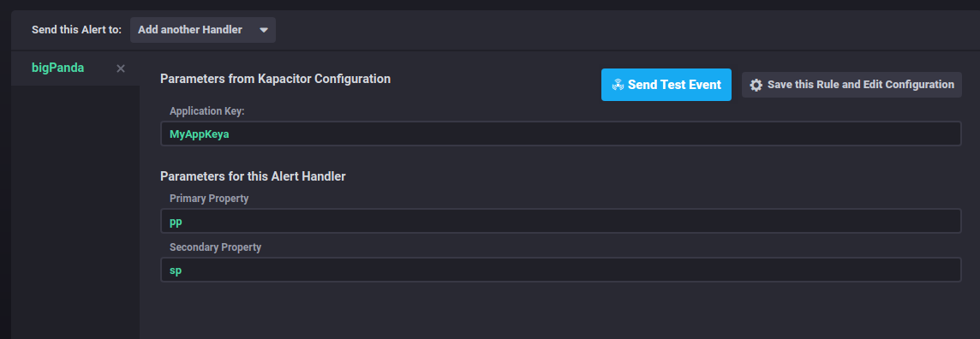980x339 pixels.
Task: Click the Send this Alert to label
Action: point(76,30)
